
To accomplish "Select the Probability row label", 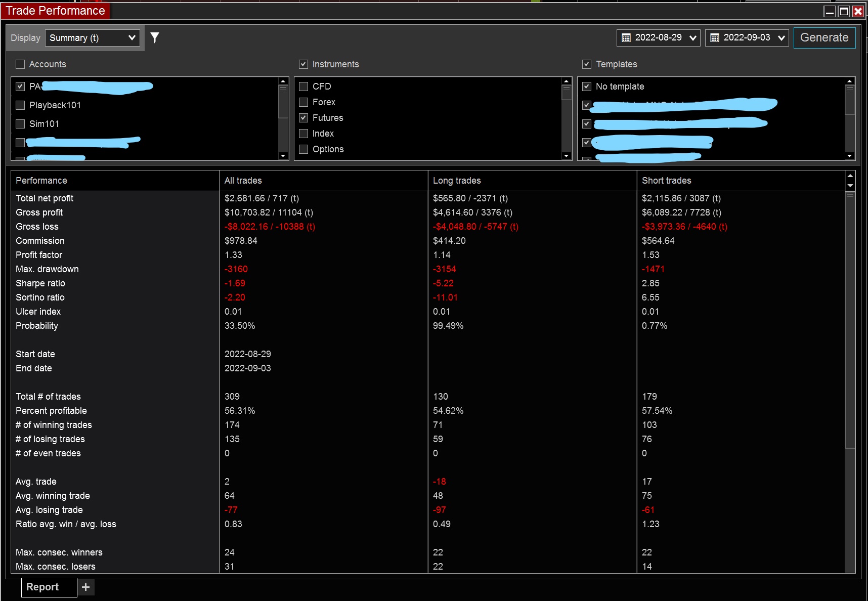I will 37,326.
